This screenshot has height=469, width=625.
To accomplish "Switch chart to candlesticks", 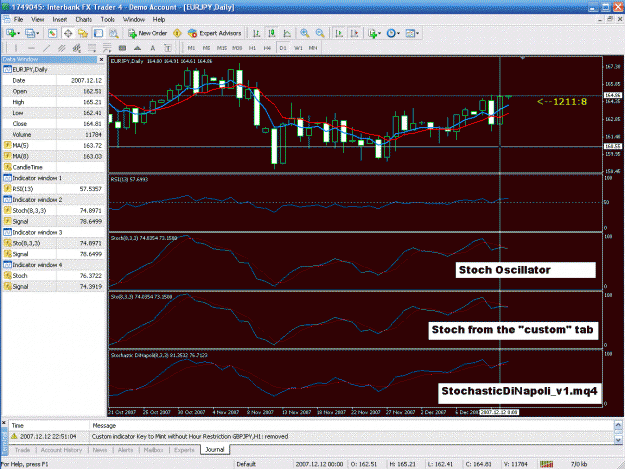I will (x=272, y=33).
